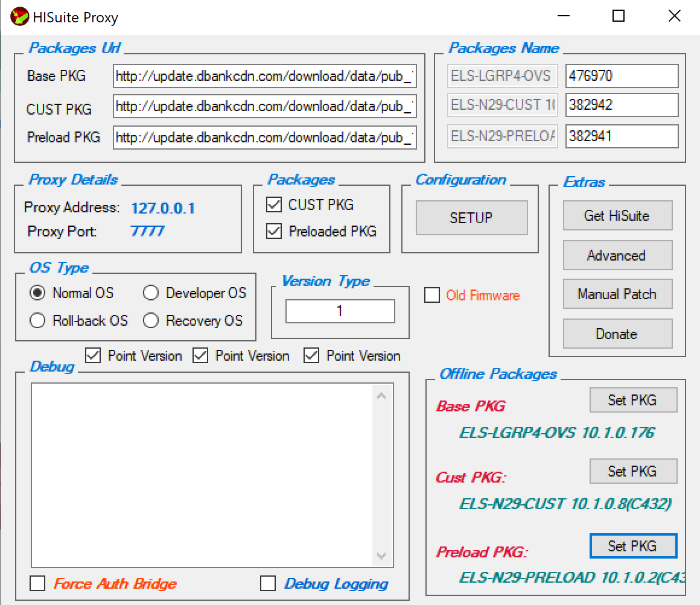Click the Manual Patch button

click(x=617, y=294)
